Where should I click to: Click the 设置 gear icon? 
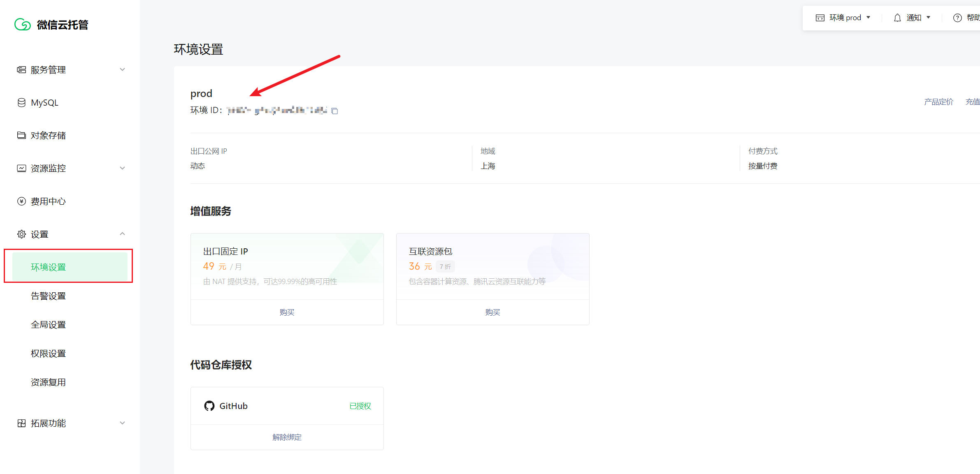21,234
